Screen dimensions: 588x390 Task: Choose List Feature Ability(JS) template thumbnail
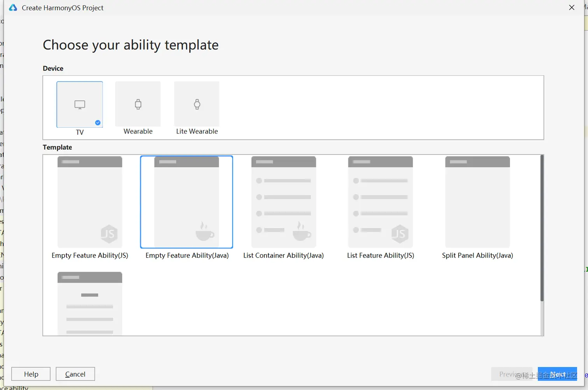380,202
